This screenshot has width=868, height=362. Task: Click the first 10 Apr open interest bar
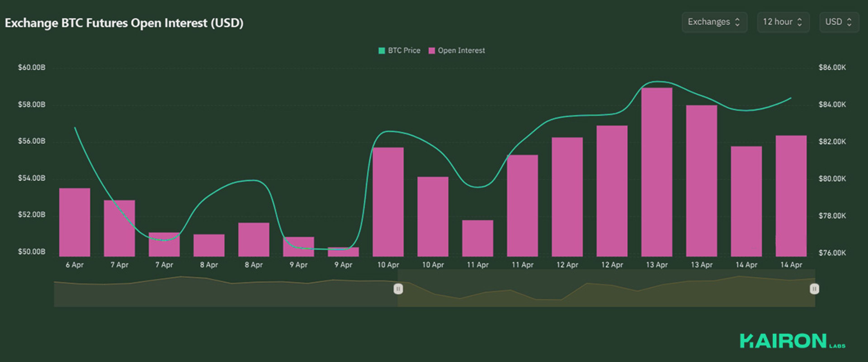click(x=388, y=202)
